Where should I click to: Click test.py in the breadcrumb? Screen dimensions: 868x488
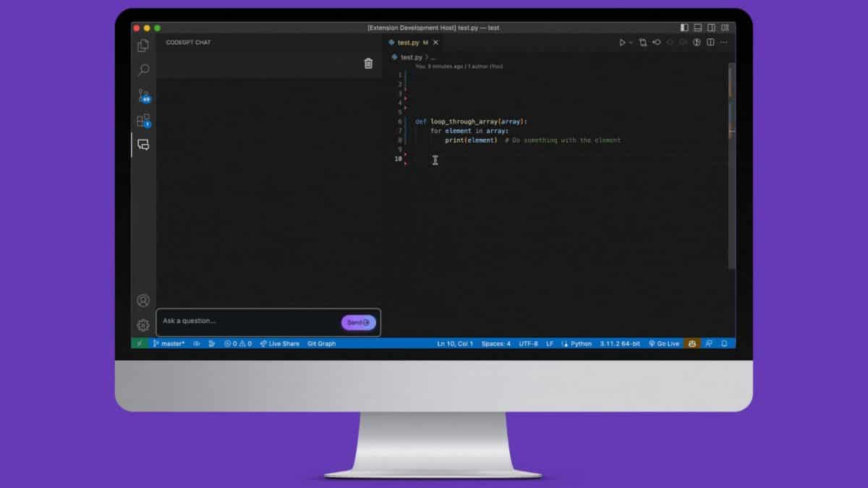click(x=411, y=57)
